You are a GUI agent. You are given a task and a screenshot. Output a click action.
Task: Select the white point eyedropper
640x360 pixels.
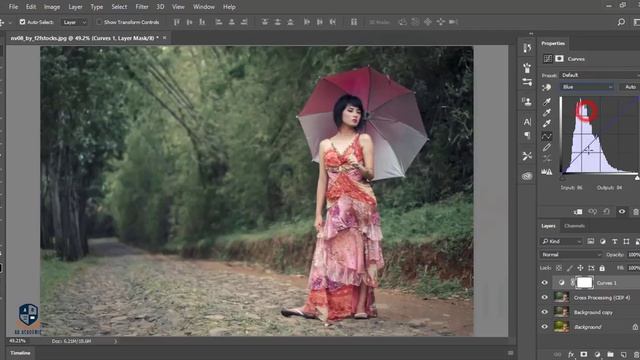coord(547,123)
